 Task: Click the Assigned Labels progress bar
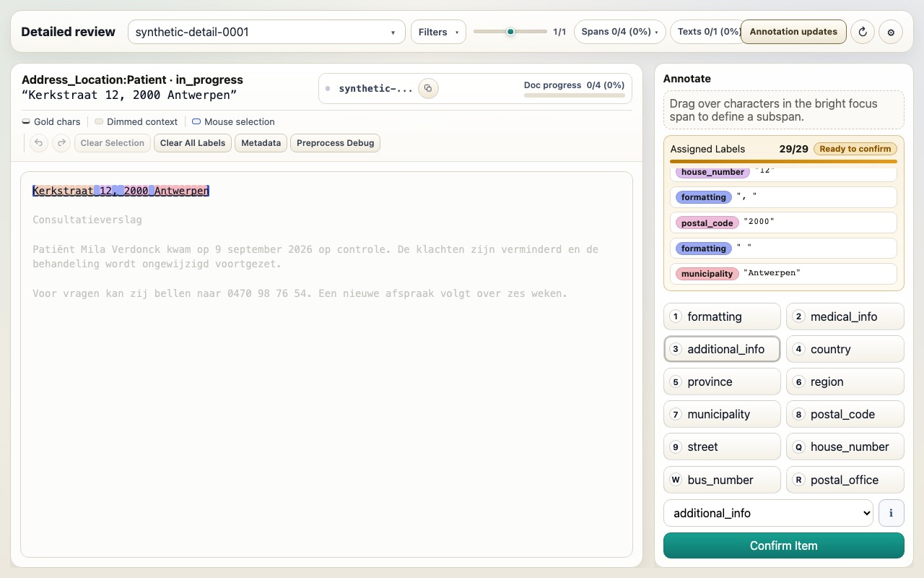tap(784, 162)
